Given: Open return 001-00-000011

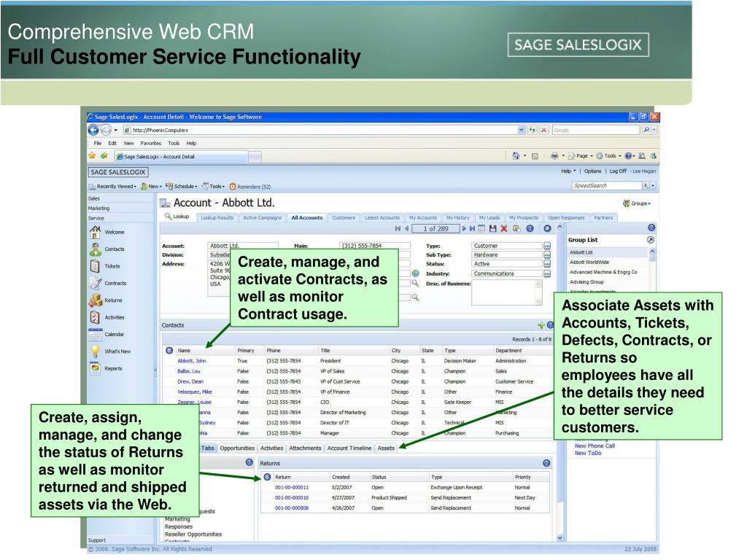Looking at the screenshot, I should tap(292, 488).
